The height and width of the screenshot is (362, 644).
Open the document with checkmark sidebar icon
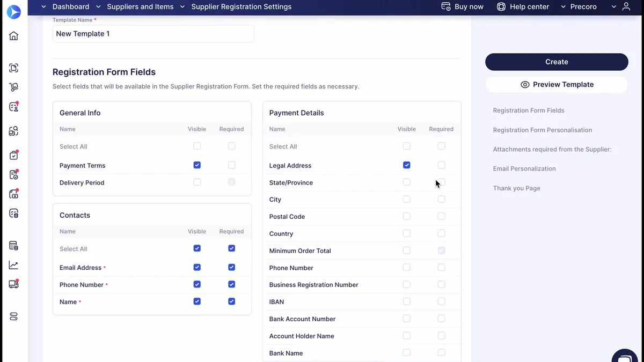click(x=14, y=174)
